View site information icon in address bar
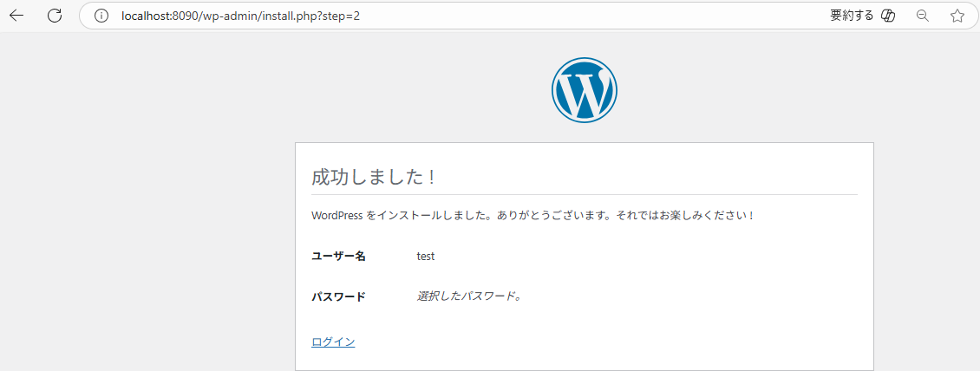 click(101, 16)
